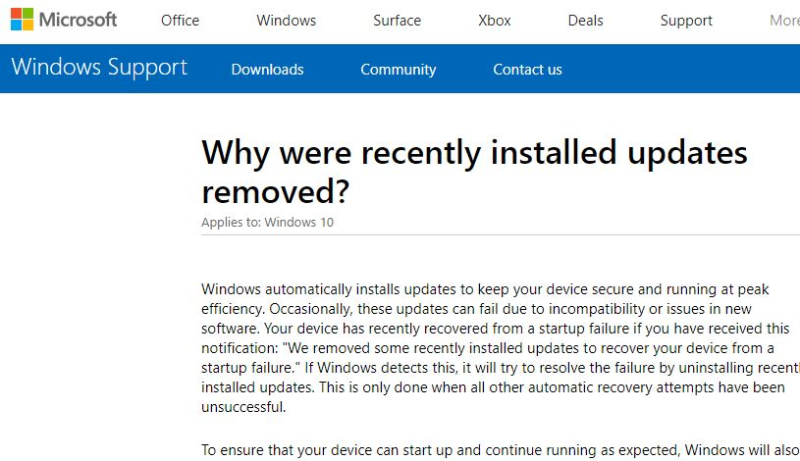
Task: Open the Office menu item
Action: 180,20
